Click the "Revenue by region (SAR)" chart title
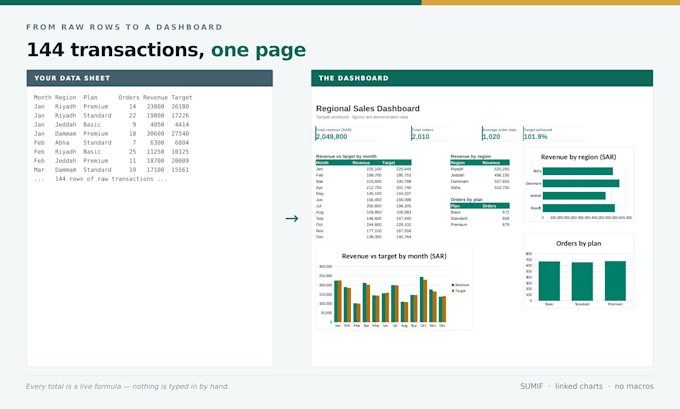Viewport: 680px width, 409px height. click(x=578, y=157)
